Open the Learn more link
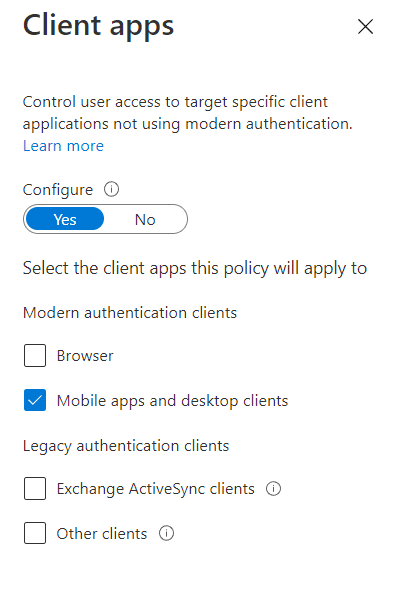The height and width of the screenshot is (592, 401). coord(63,146)
